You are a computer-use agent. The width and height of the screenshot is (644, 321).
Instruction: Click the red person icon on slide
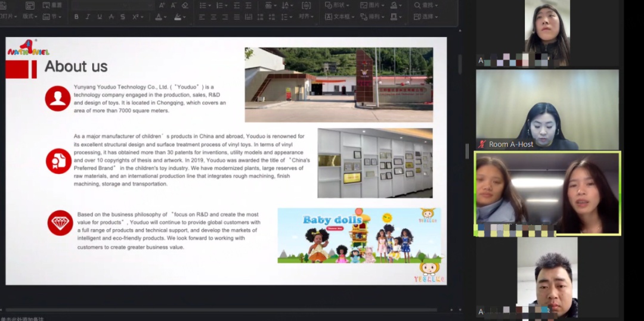[x=58, y=98]
